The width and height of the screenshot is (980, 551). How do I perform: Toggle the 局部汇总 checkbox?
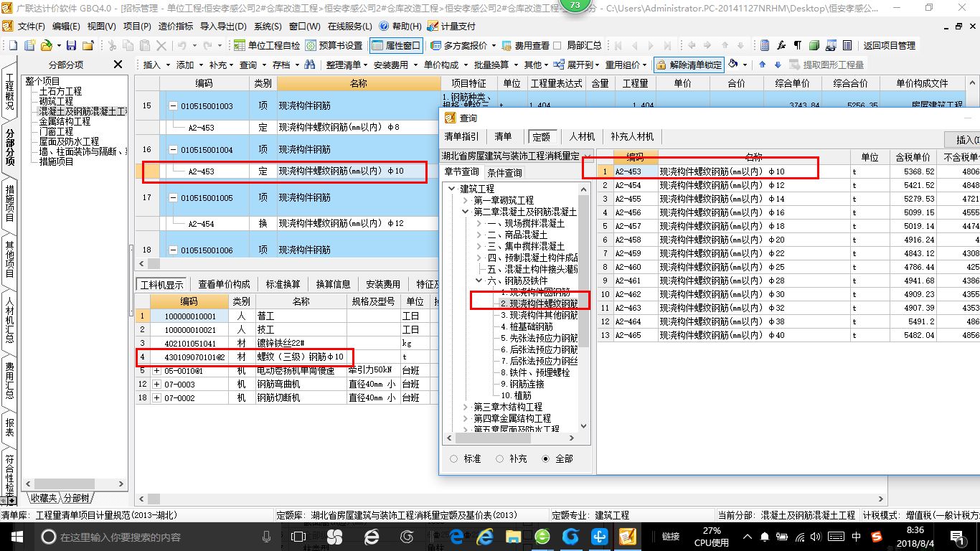pos(557,45)
